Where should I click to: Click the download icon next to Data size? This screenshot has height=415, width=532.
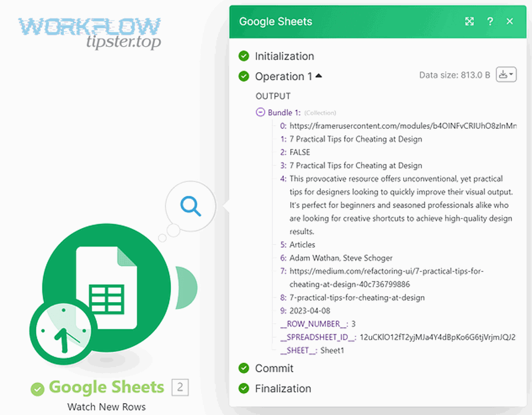coord(504,74)
